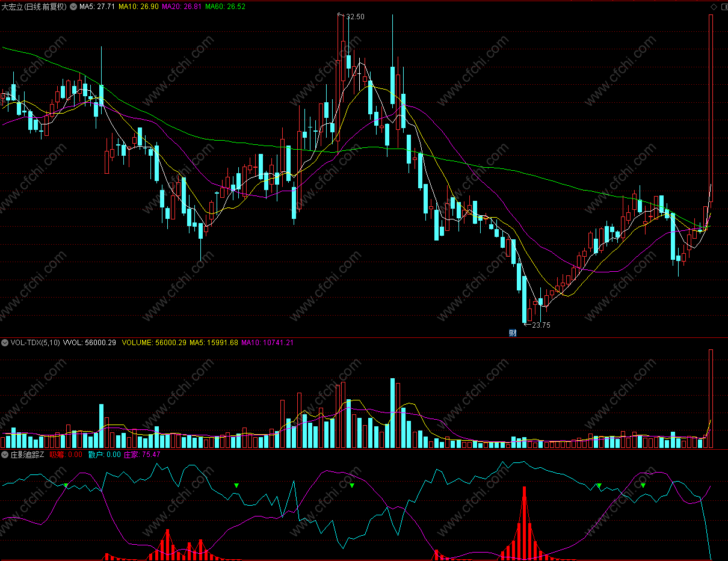Click the VVOL: 56000.29 value
The height and width of the screenshot is (561, 728).
(89, 343)
